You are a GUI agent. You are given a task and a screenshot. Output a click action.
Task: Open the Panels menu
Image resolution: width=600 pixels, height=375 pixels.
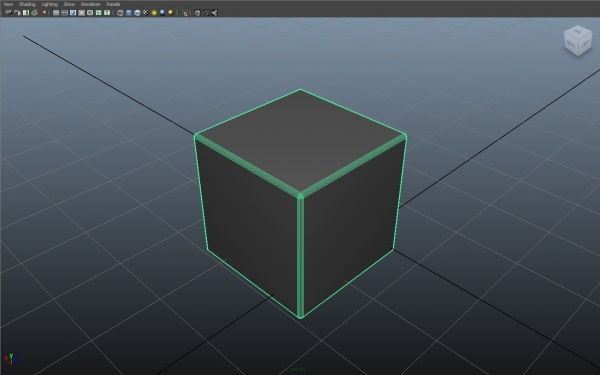(113, 4)
